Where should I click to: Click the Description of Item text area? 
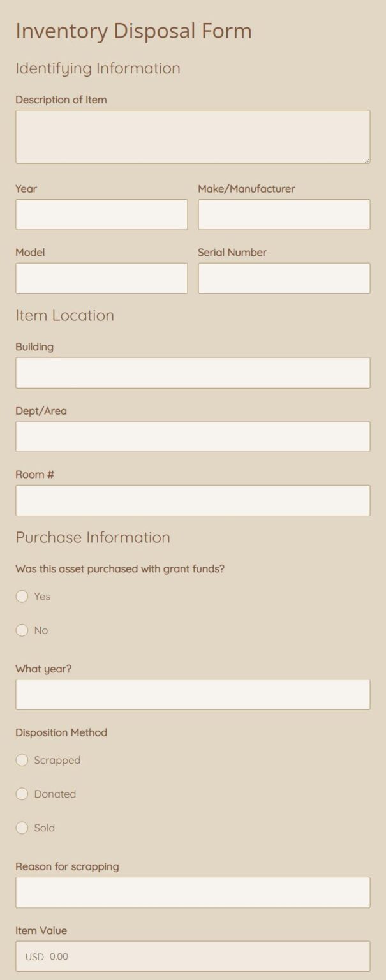[x=192, y=135]
